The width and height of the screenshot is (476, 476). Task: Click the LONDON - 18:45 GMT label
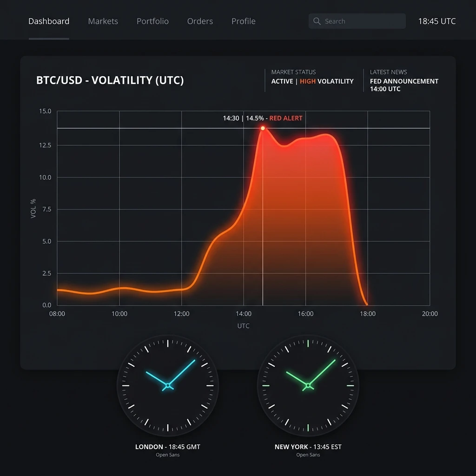pos(167,447)
